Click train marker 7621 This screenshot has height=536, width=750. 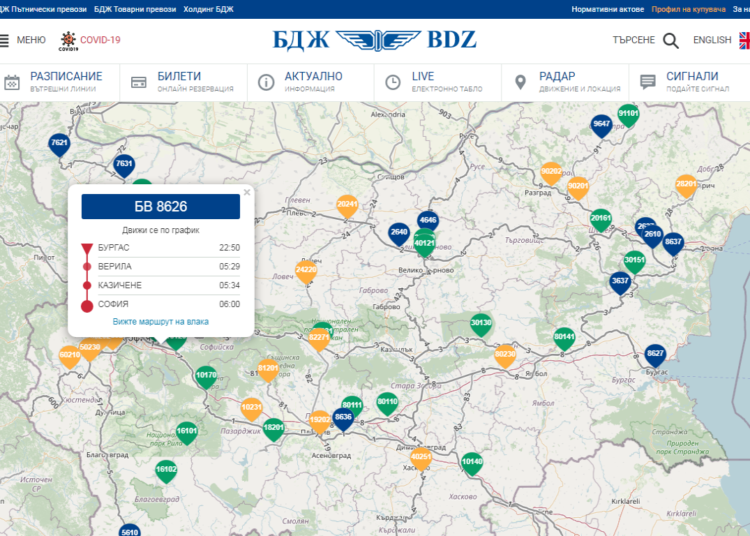(x=59, y=144)
